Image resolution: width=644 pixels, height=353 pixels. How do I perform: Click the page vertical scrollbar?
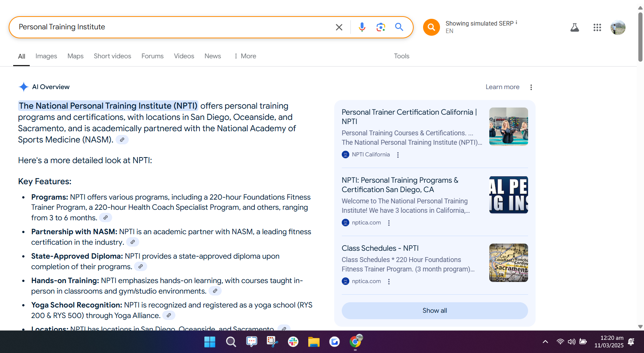pos(640,37)
